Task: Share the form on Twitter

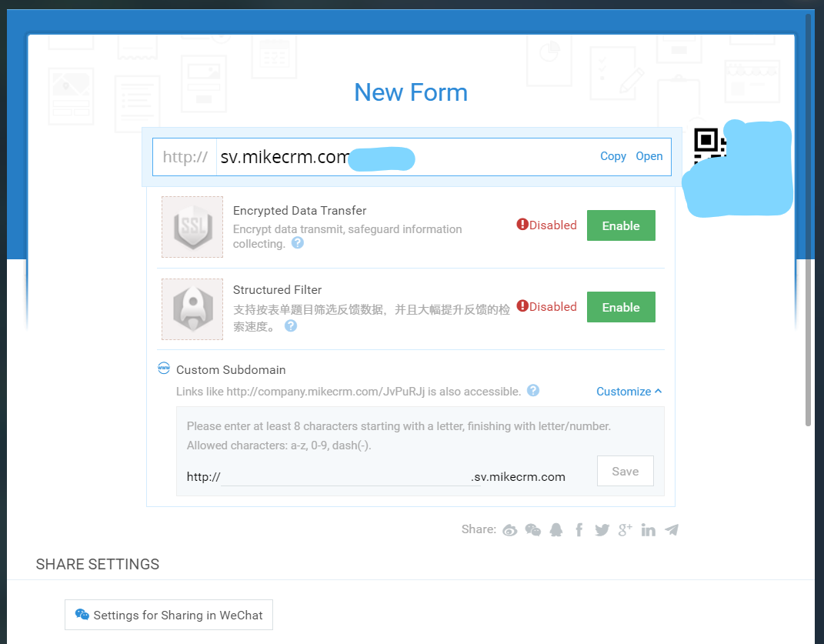Action: tap(602, 530)
